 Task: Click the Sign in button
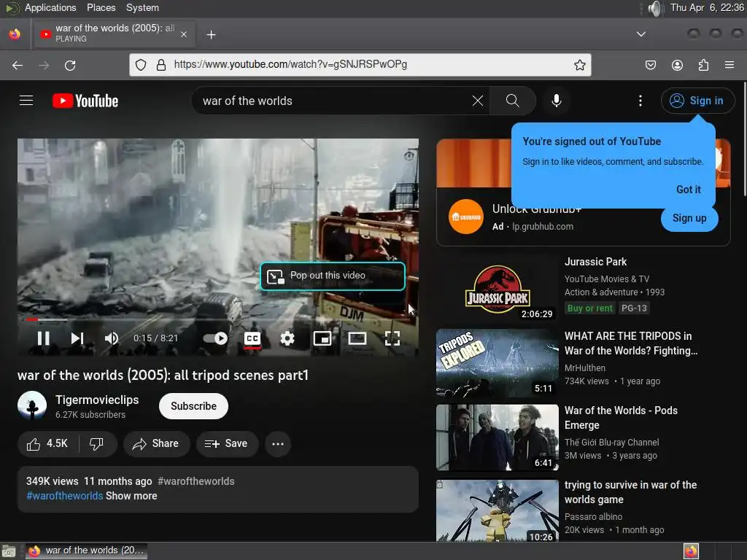697,101
